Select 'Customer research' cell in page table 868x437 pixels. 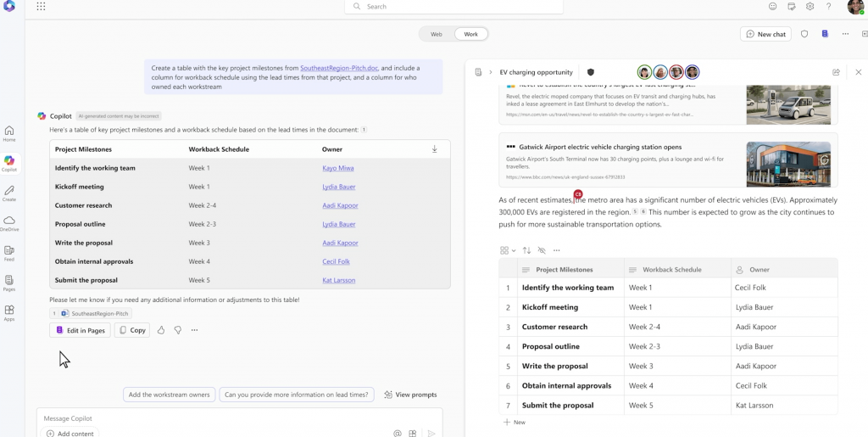(570, 327)
